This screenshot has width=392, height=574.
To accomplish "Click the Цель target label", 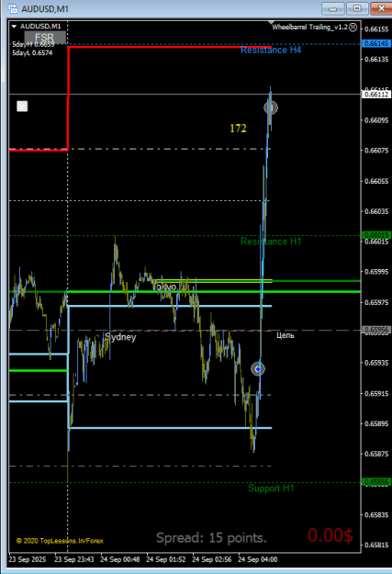I will tap(286, 335).
